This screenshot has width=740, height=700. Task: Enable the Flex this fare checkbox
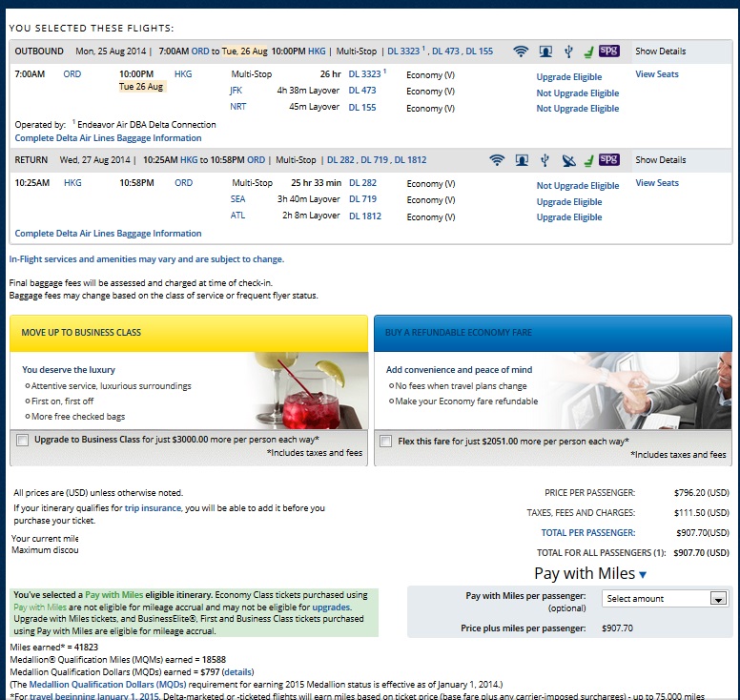[x=385, y=442]
